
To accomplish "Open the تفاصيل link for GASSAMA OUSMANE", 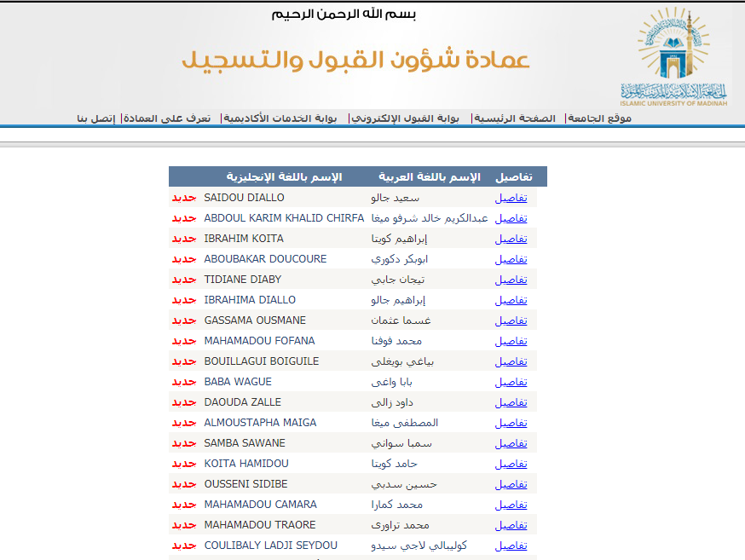I will point(511,320).
